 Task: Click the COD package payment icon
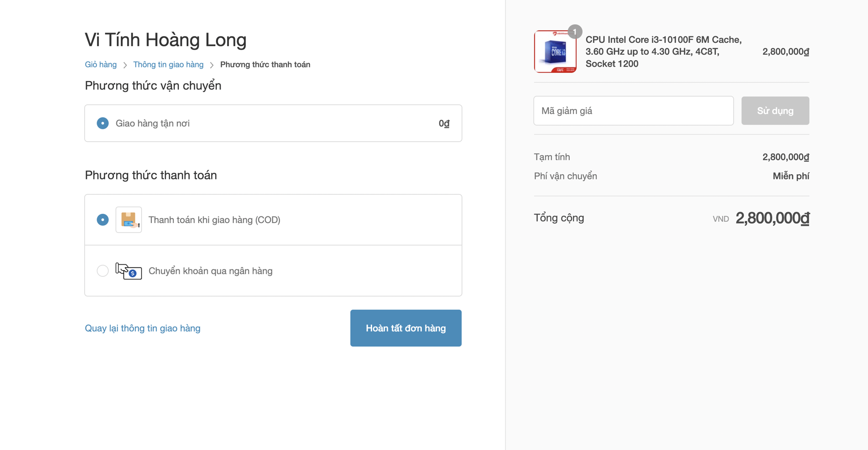pos(129,220)
